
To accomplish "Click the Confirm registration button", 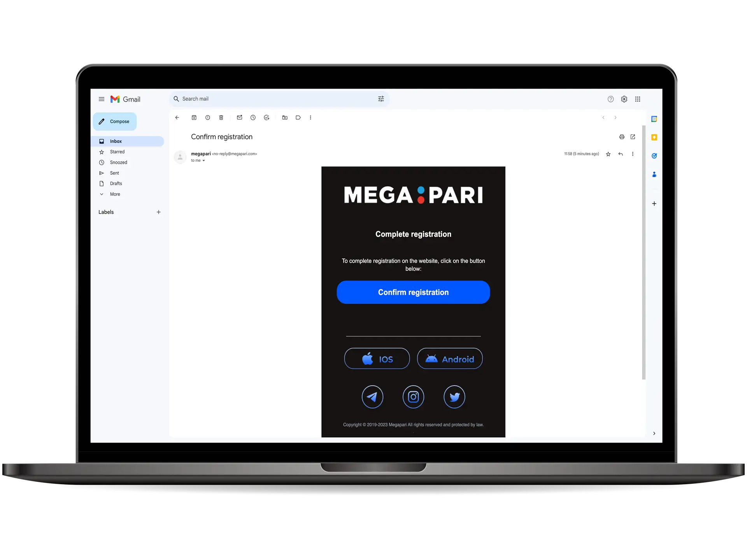I will coord(414,292).
